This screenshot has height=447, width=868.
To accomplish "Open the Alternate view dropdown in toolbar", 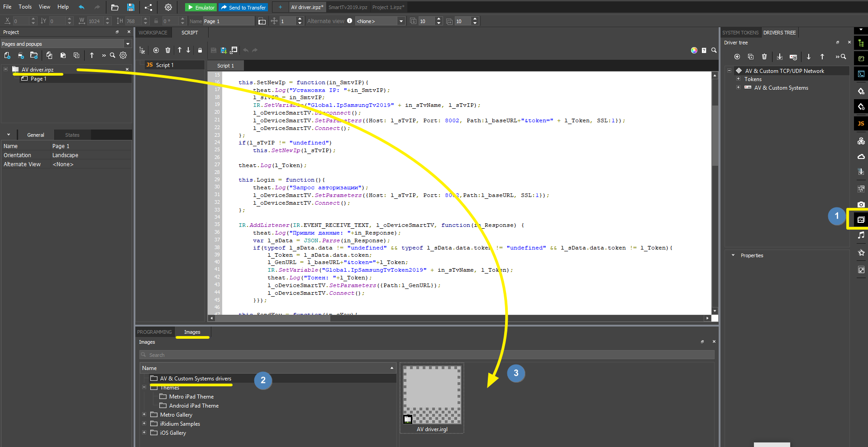I will click(401, 21).
